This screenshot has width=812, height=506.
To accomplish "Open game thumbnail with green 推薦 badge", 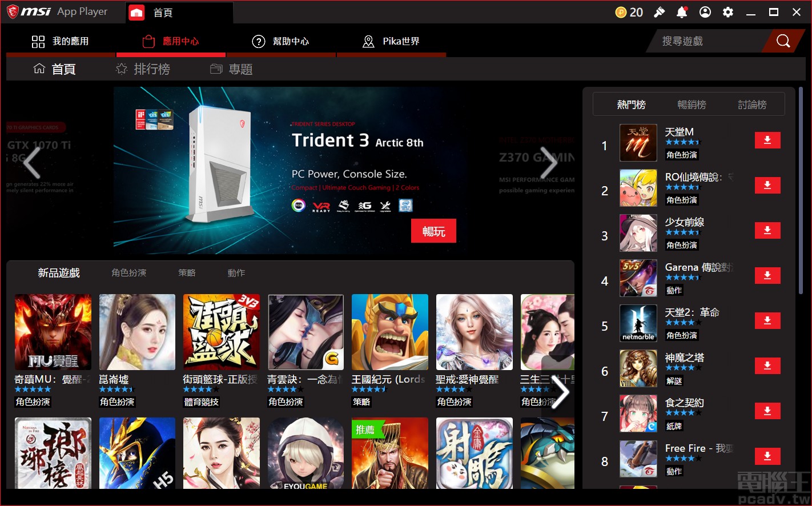I will [390, 453].
